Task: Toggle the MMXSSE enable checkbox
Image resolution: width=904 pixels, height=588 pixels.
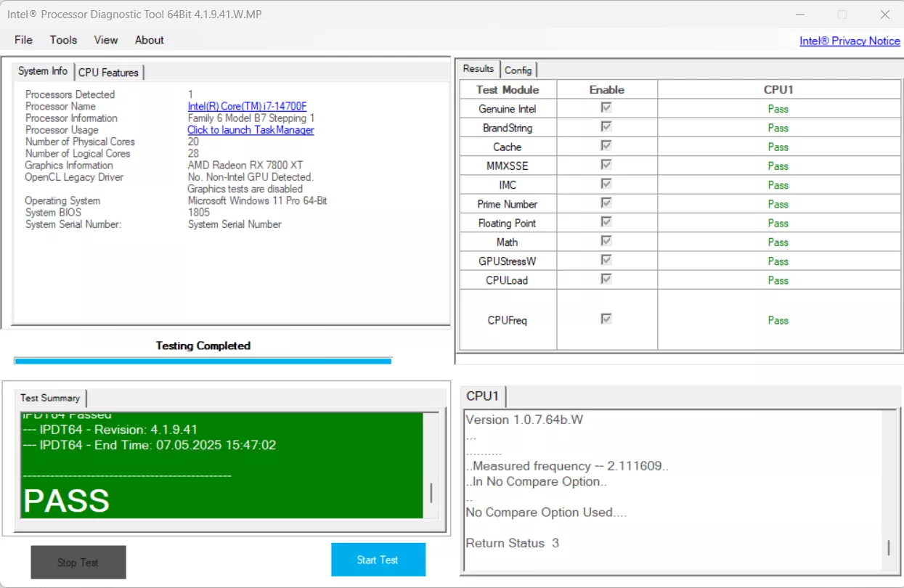Action: point(606,165)
